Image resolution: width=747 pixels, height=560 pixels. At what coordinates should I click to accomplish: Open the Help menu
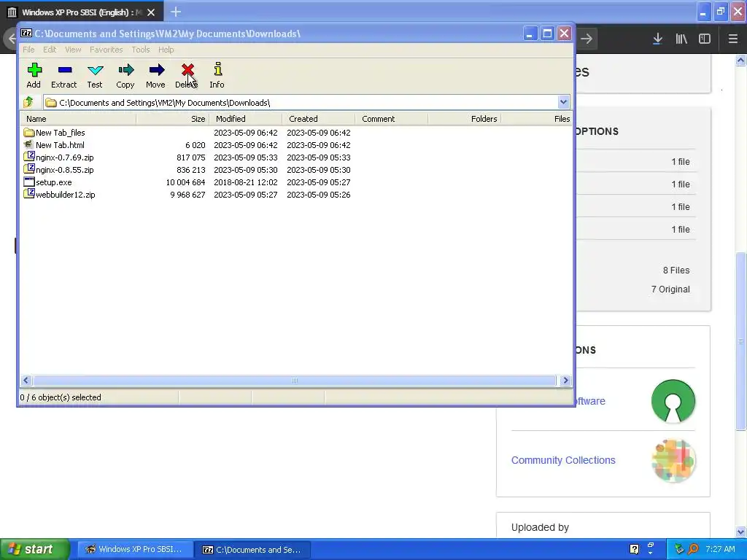[166, 50]
